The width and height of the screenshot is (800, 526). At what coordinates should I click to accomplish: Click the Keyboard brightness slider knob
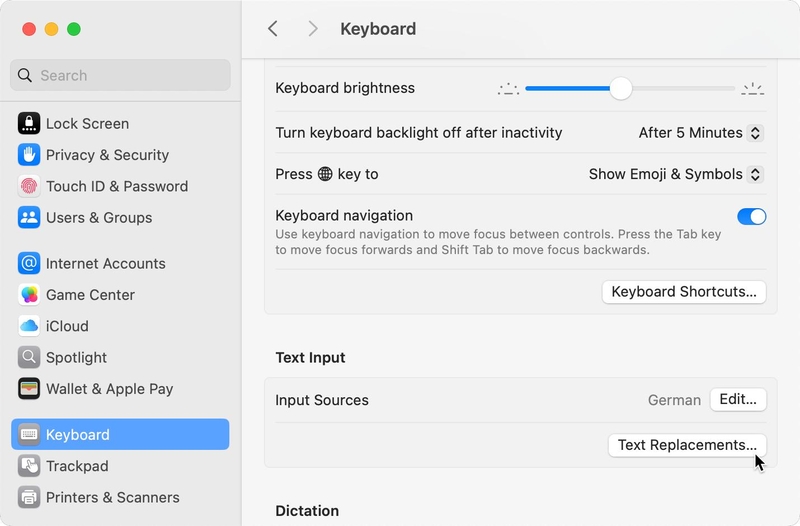click(620, 88)
